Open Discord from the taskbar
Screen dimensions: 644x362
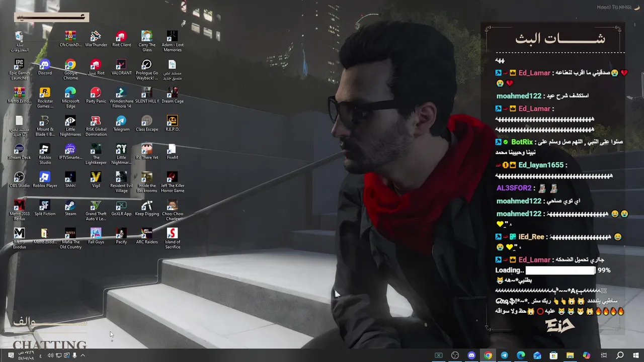point(471,355)
